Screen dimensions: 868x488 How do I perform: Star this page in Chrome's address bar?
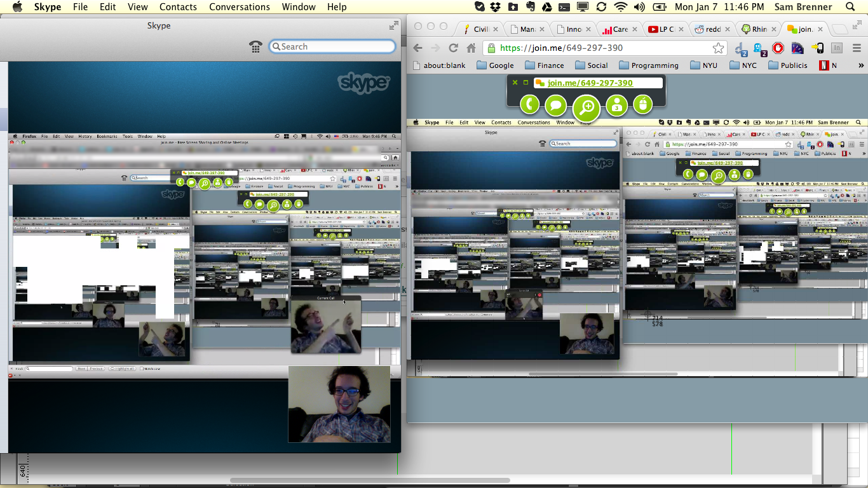point(718,48)
